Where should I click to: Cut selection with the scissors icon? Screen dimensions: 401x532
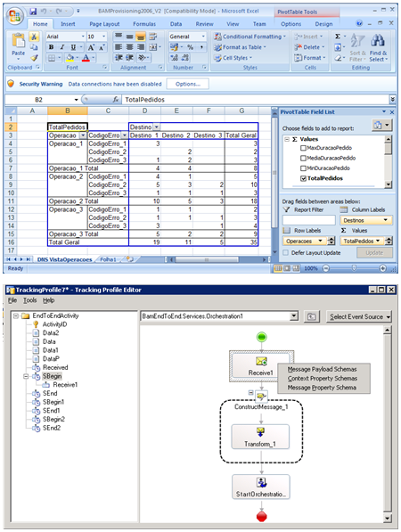click(34, 37)
